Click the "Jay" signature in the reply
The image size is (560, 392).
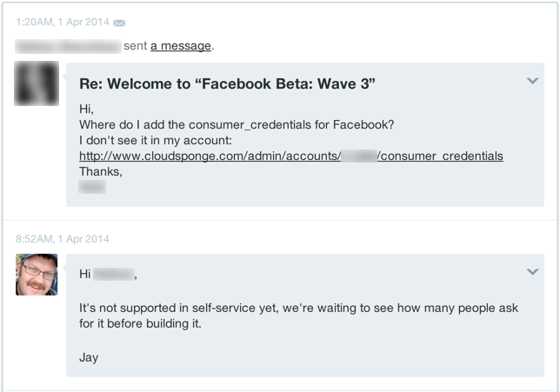coord(89,357)
